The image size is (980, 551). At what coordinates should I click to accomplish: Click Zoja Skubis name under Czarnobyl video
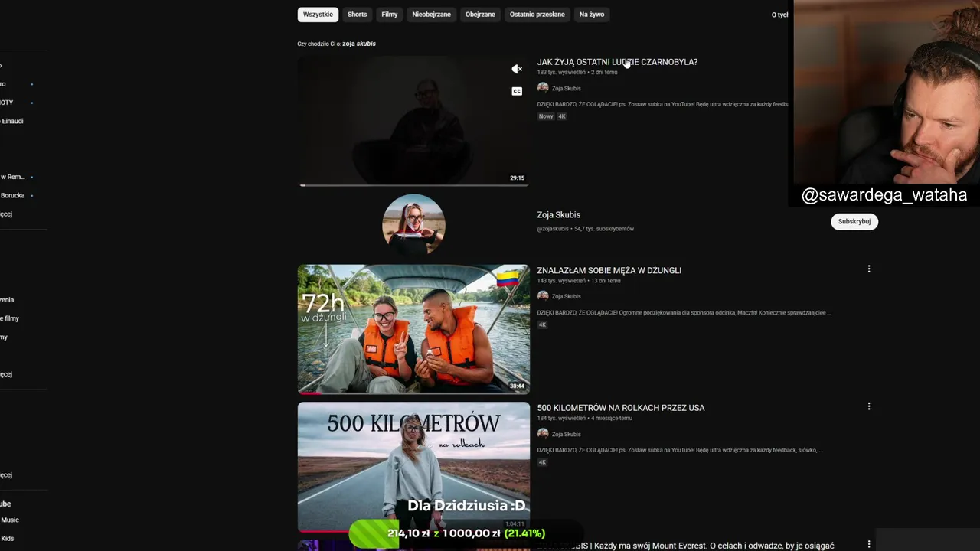[x=566, y=89]
